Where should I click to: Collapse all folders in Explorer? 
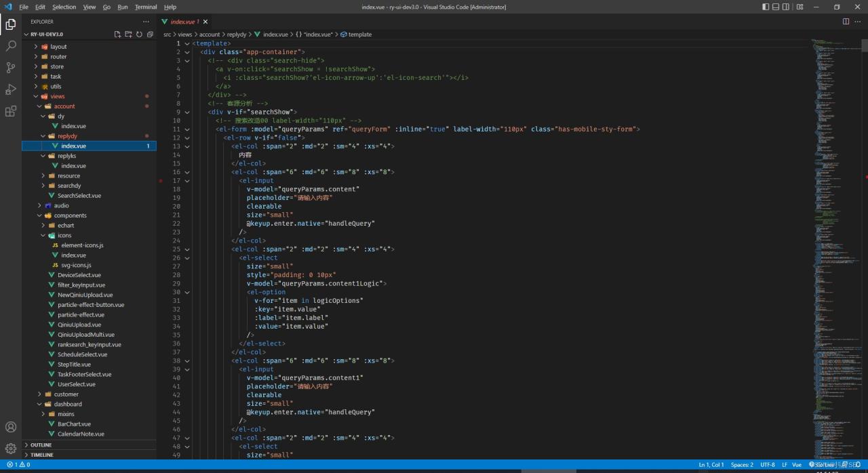pos(149,35)
